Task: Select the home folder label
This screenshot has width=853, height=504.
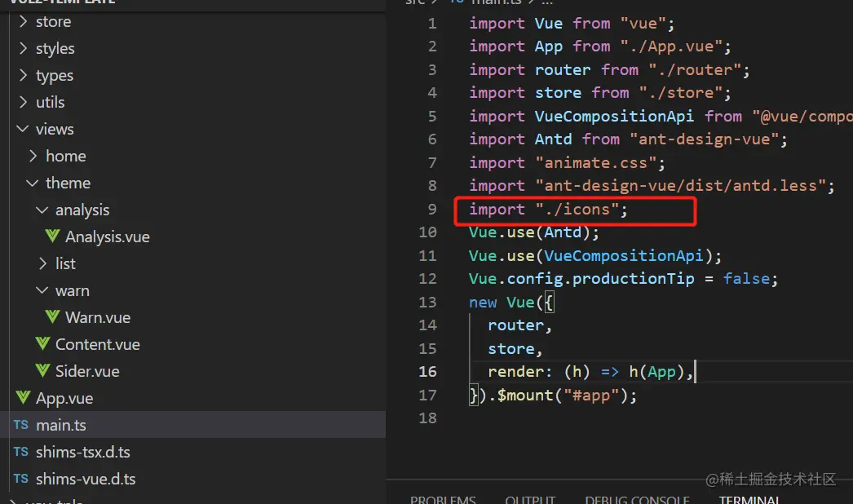Action: (66, 157)
